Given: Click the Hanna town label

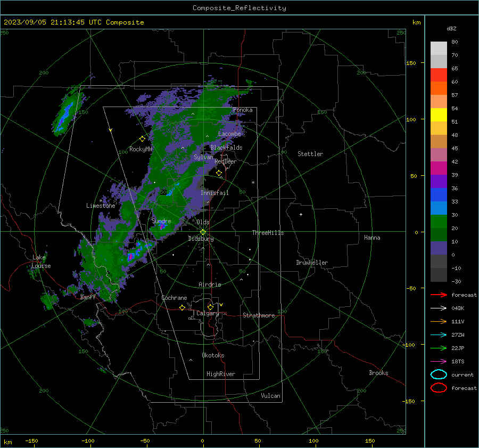Looking at the screenshot, I should tap(372, 238).
